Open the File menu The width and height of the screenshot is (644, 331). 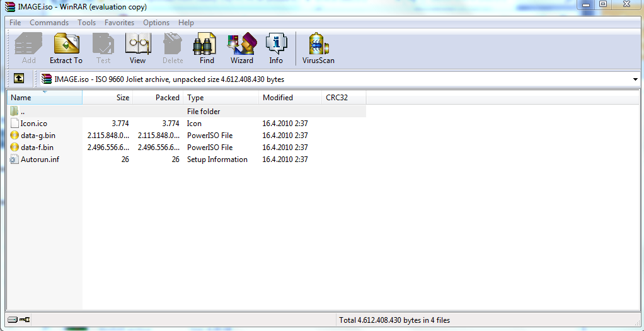15,23
